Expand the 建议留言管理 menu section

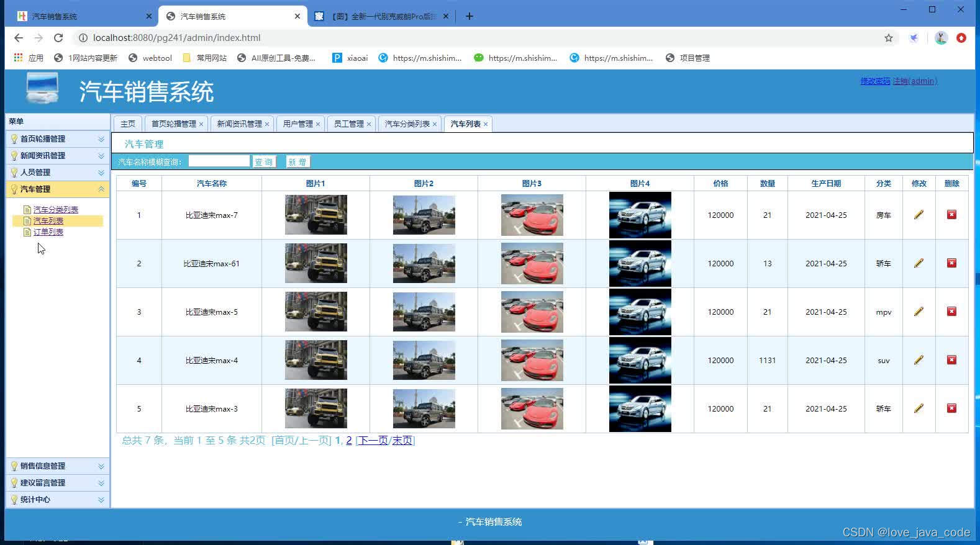58,483
